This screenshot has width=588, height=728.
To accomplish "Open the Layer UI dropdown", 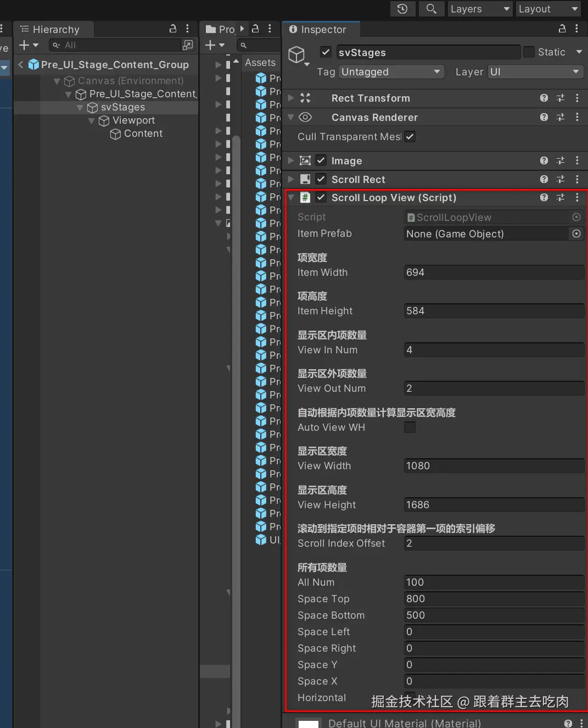I will [535, 72].
